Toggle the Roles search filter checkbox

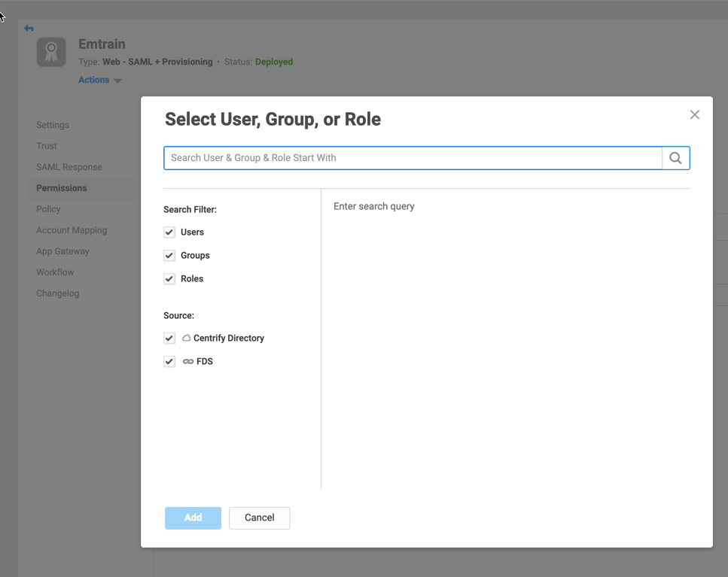pyautogui.click(x=169, y=279)
